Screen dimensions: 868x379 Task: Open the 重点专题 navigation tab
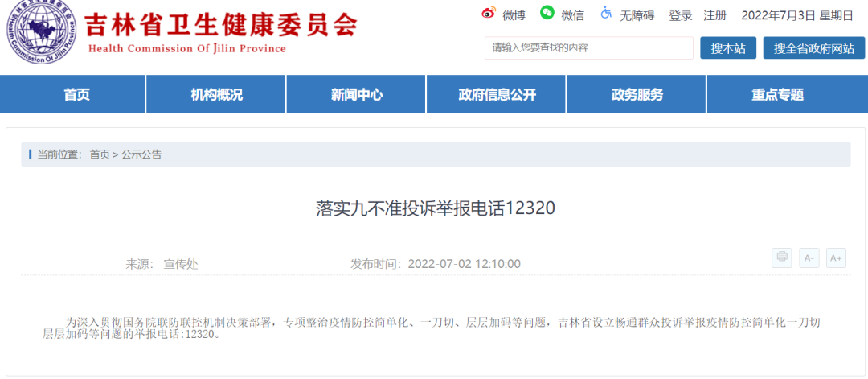(x=777, y=94)
